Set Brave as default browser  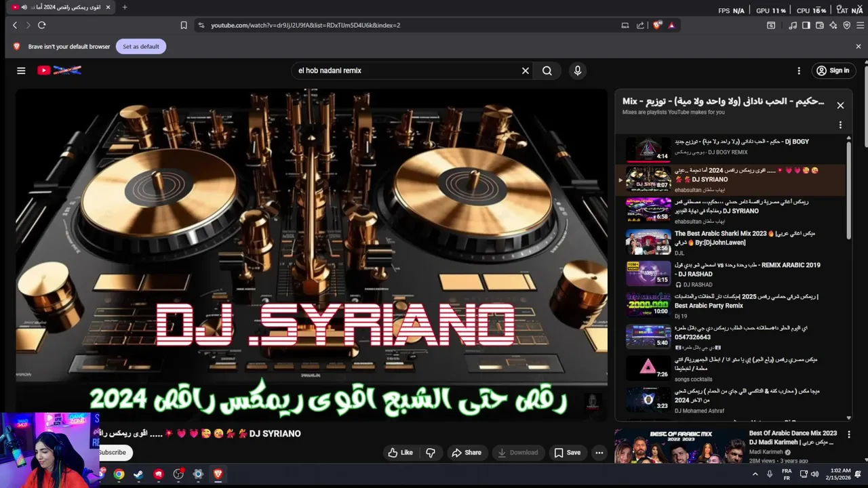coord(141,47)
